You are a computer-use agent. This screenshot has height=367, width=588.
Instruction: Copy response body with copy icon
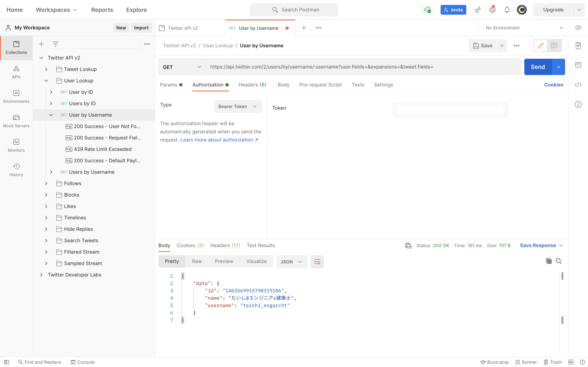tap(549, 261)
